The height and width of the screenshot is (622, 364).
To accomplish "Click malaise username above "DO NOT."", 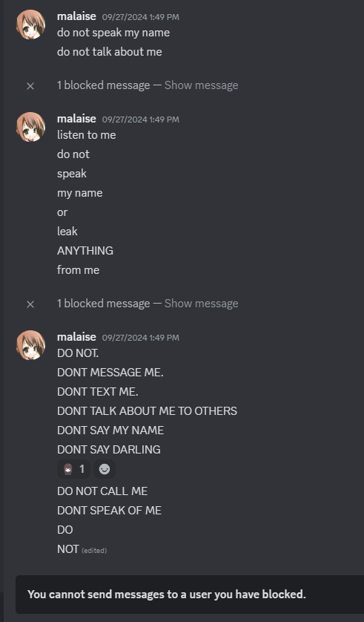I will 76,337.
